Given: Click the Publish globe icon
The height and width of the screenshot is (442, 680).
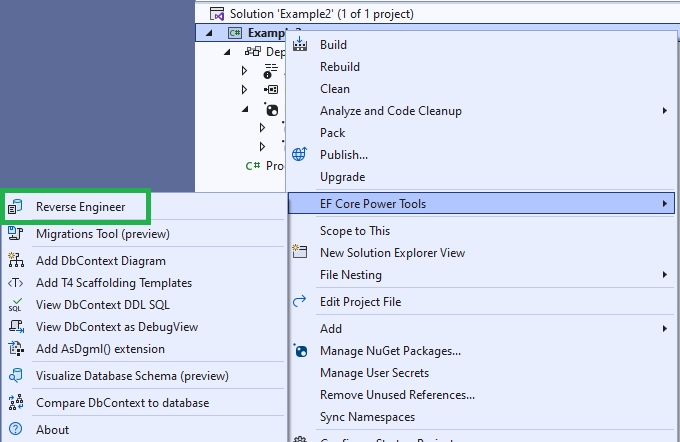Looking at the screenshot, I should tap(299, 155).
